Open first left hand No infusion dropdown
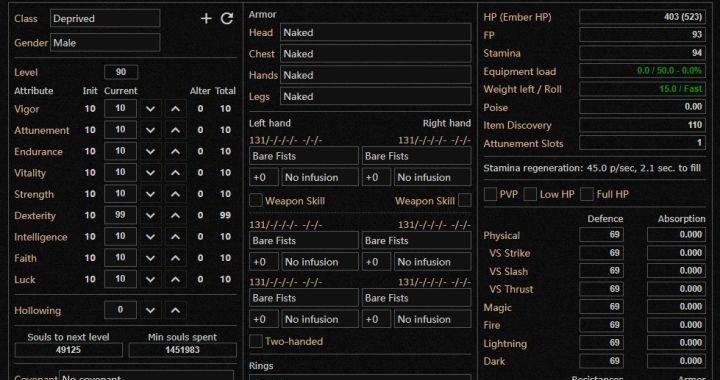 tap(320, 177)
